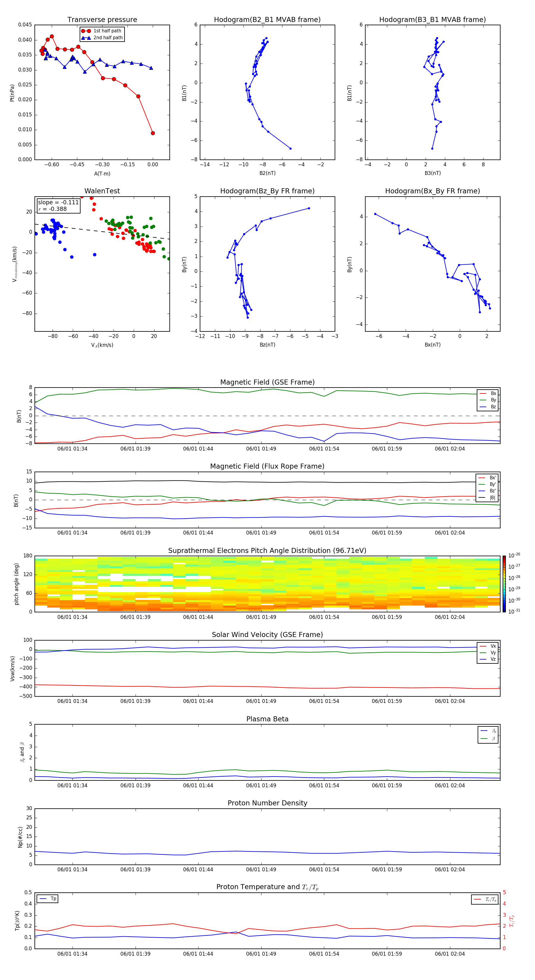The image size is (535, 980).
Task: Click the Proton Temperature and Te/Tp title
Action: click(x=267, y=887)
